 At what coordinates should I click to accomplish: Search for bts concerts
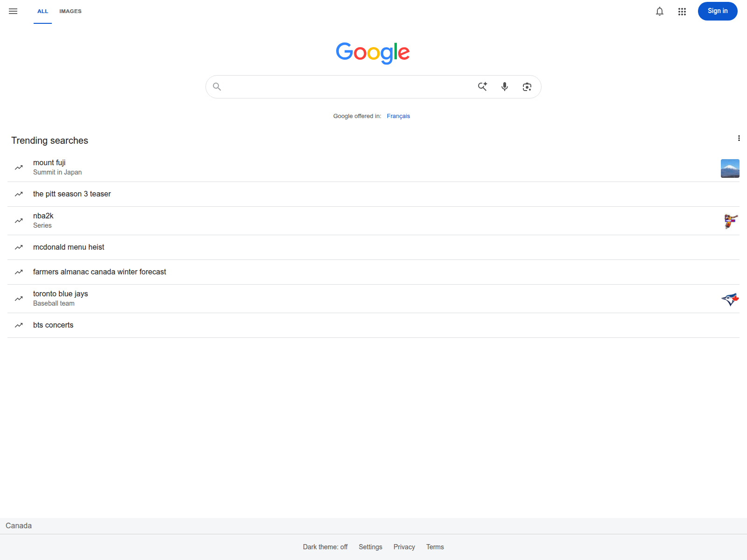[x=373, y=325]
